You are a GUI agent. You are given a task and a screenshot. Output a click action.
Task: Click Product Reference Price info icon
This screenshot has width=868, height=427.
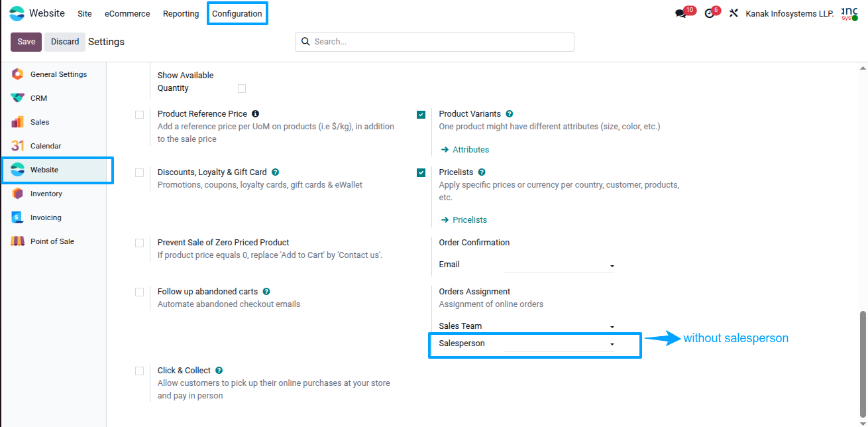tap(255, 114)
